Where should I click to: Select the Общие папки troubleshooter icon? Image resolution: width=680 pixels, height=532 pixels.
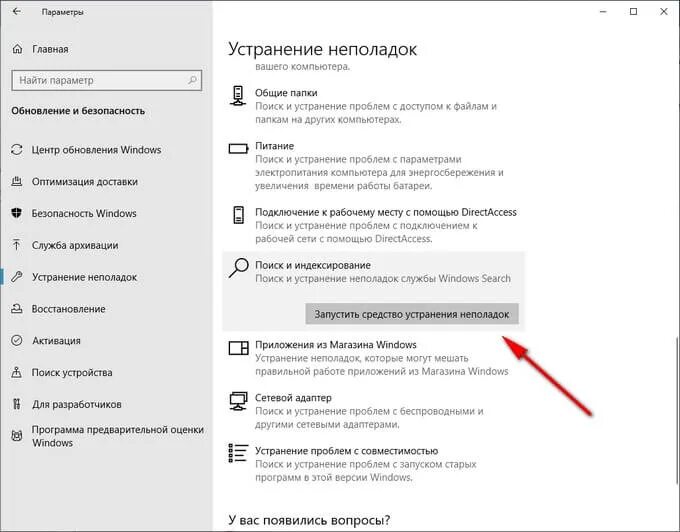tap(238, 95)
